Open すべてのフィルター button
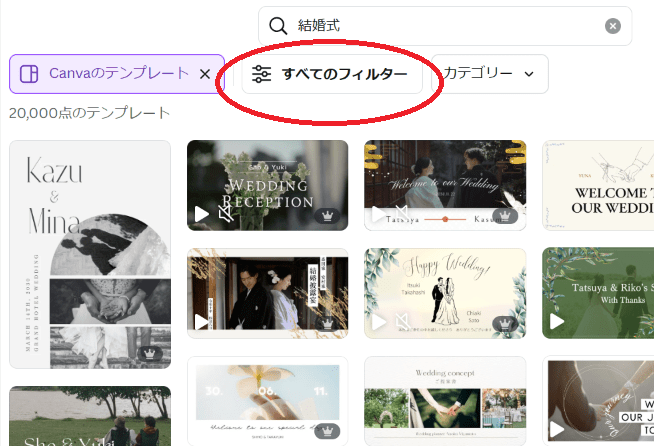The image size is (654, 446). click(332, 74)
